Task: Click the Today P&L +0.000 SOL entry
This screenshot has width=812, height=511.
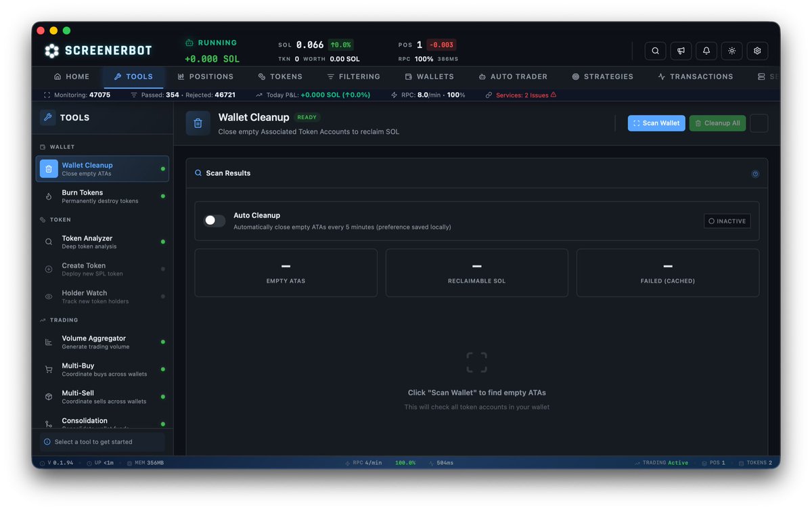Action: (313, 95)
